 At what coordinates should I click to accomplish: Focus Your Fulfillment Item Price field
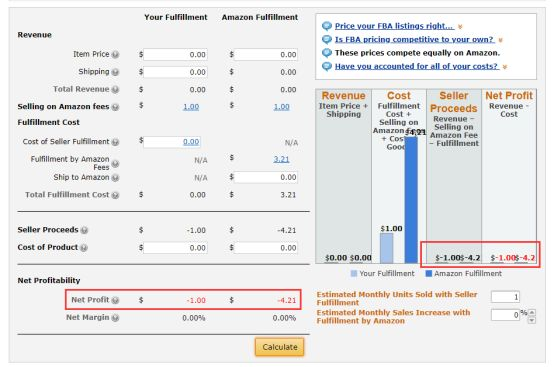click(176, 55)
